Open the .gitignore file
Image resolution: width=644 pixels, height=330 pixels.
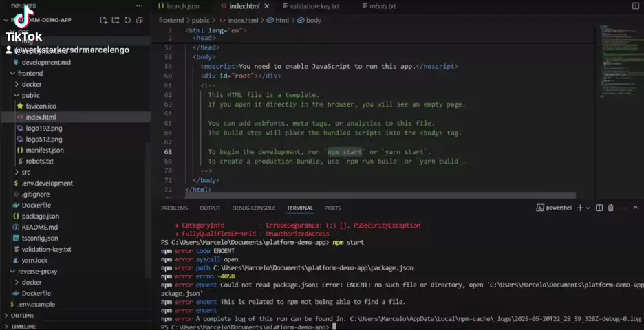(x=36, y=195)
